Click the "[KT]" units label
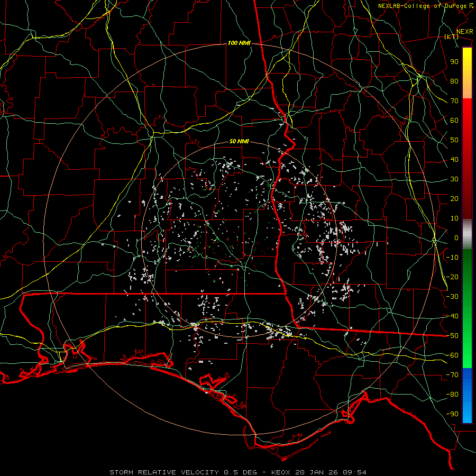The image size is (476, 476). click(x=451, y=36)
